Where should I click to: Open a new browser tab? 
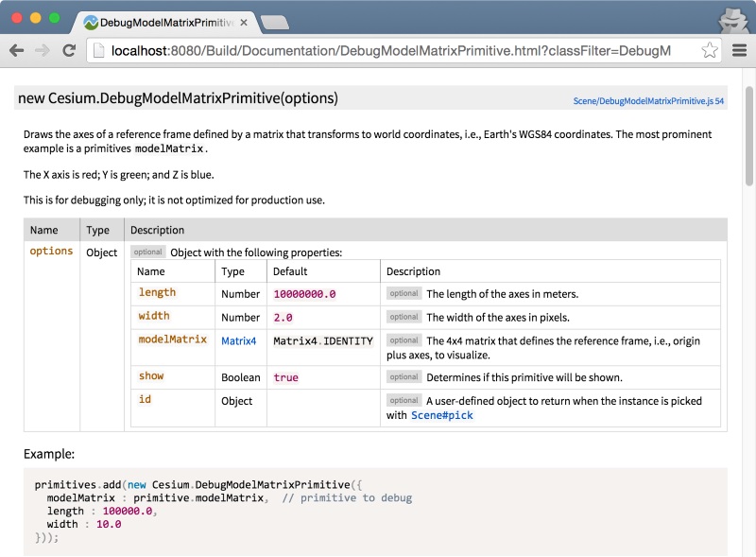(x=273, y=22)
